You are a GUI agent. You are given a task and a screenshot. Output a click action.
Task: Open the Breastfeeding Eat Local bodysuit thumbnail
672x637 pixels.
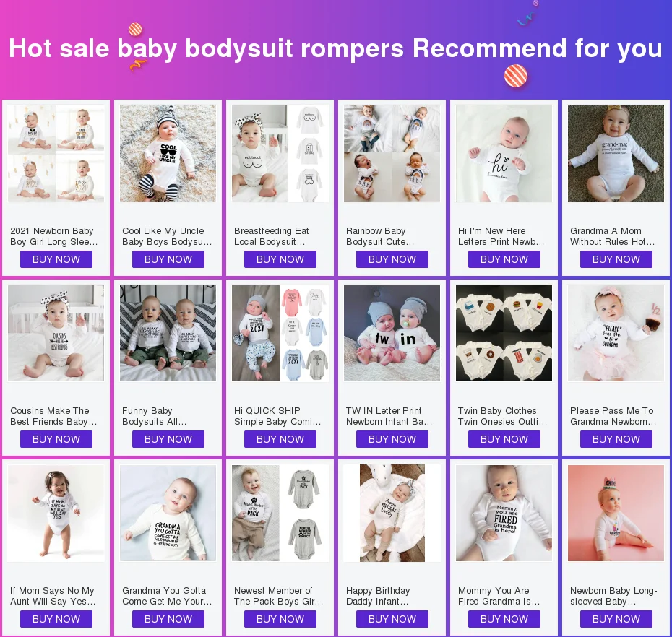click(280, 153)
